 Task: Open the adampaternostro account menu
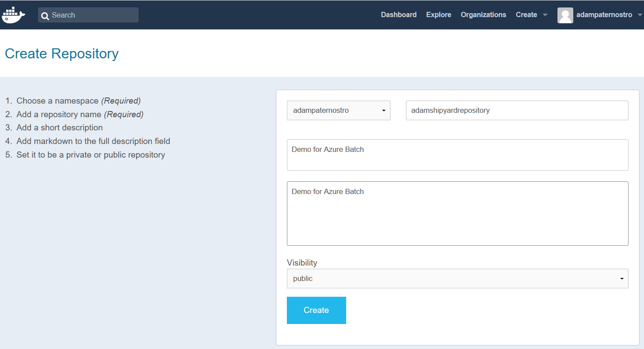(x=604, y=14)
